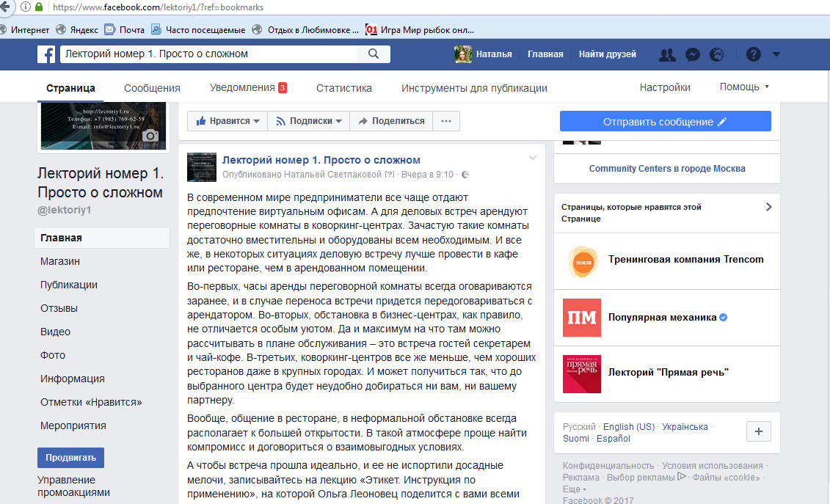Expand pages liked by this Page chevron

click(x=769, y=207)
